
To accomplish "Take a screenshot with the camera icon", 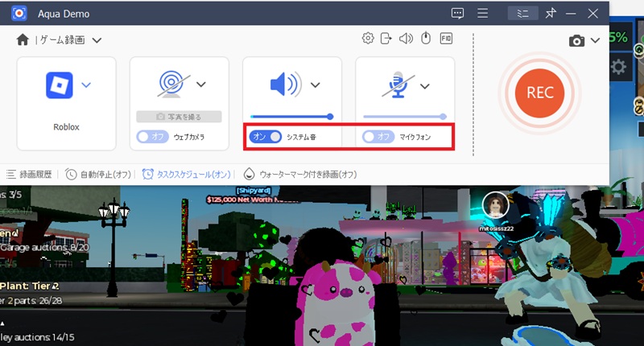I will click(x=576, y=40).
